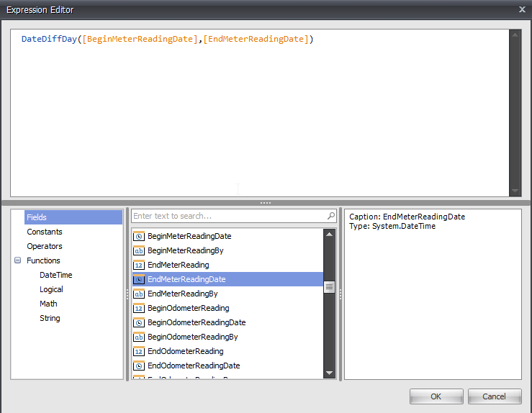Click the EndOdometerReading number-type icon
The width and height of the screenshot is (532, 413).
coord(139,352)
